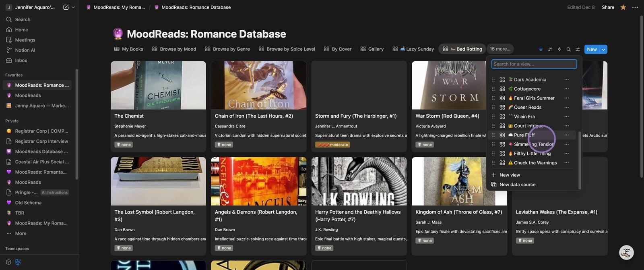Click the Share button

pos(608,7)
